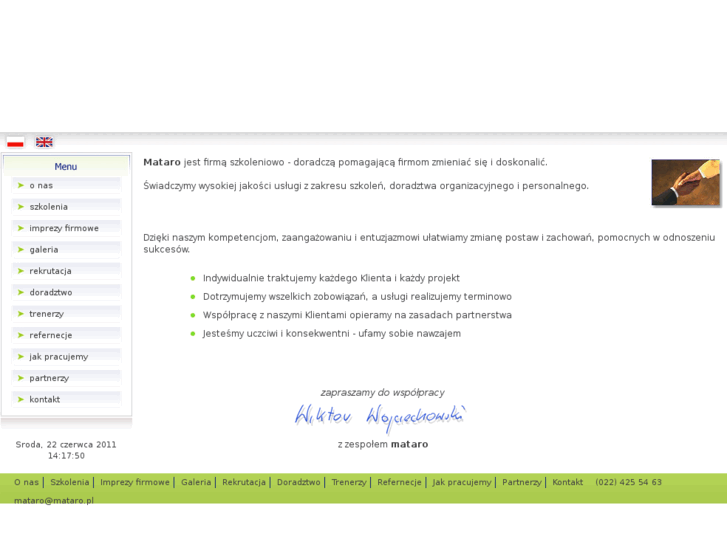Open 'kontakt' in the side menu
The height and width of the screenshot is (545, 727).
66,399
